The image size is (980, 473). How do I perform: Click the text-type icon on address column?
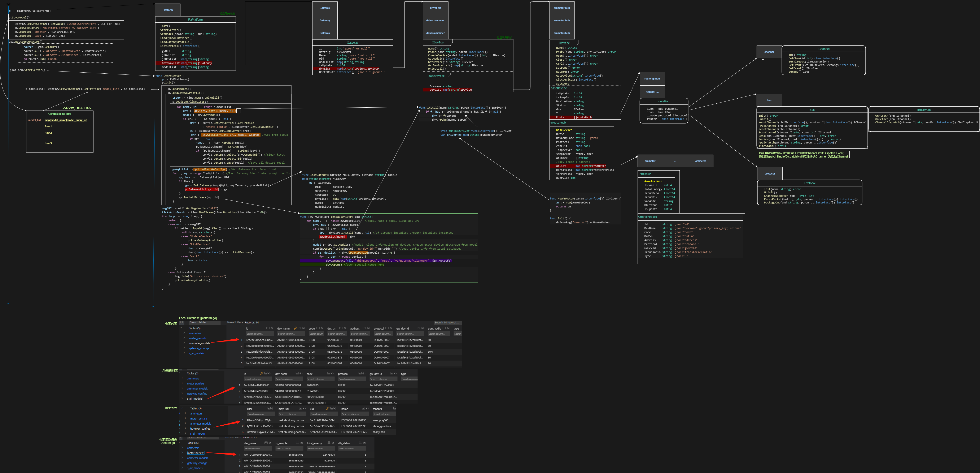pos(364,328)
